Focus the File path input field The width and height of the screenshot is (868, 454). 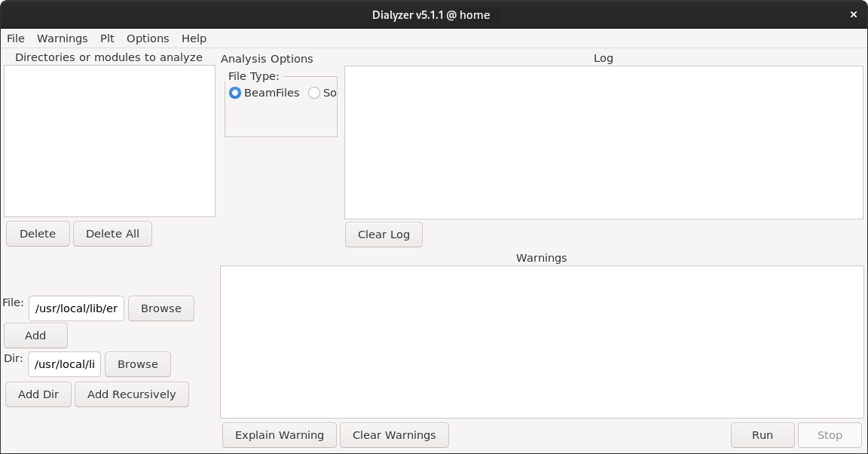[76, 308]
